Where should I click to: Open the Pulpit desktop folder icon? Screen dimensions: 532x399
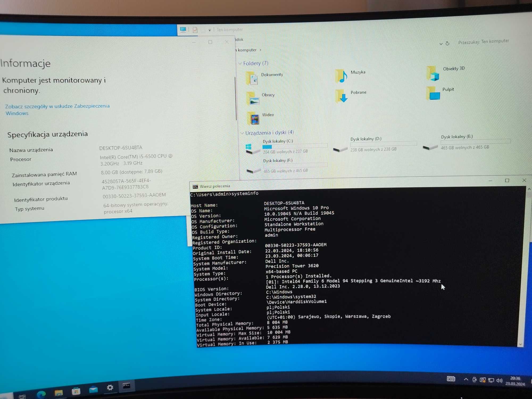click(433, 93)
